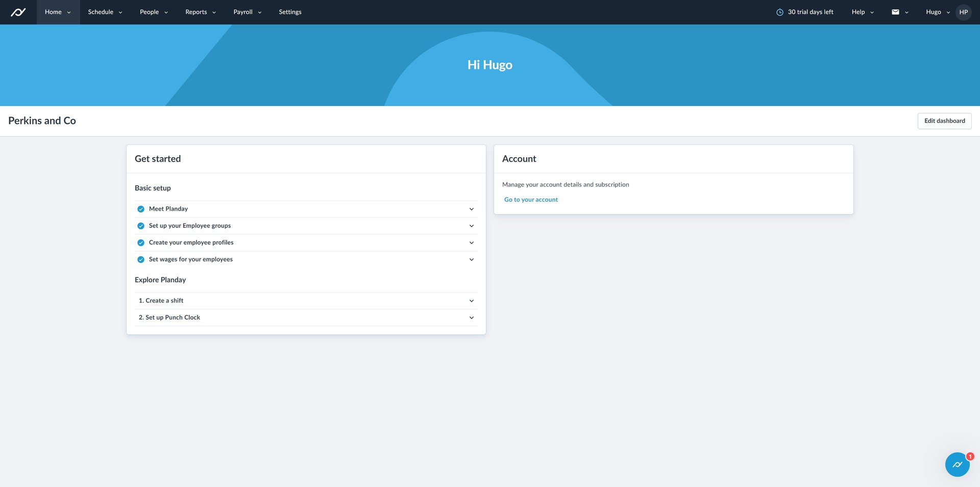
Task: Open the Help dropdown
Action: (863, 12)
